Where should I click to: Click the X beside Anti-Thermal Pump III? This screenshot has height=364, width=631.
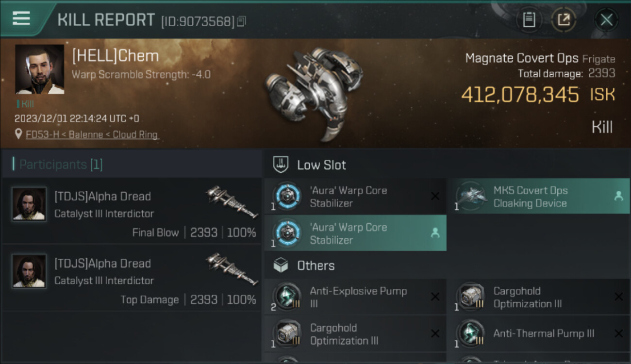(618, 333)
